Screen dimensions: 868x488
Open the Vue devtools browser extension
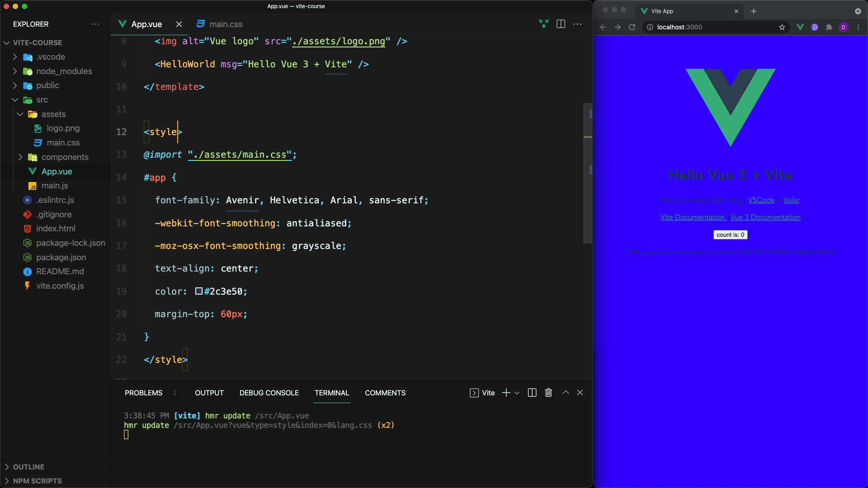[x=800, y=27]
